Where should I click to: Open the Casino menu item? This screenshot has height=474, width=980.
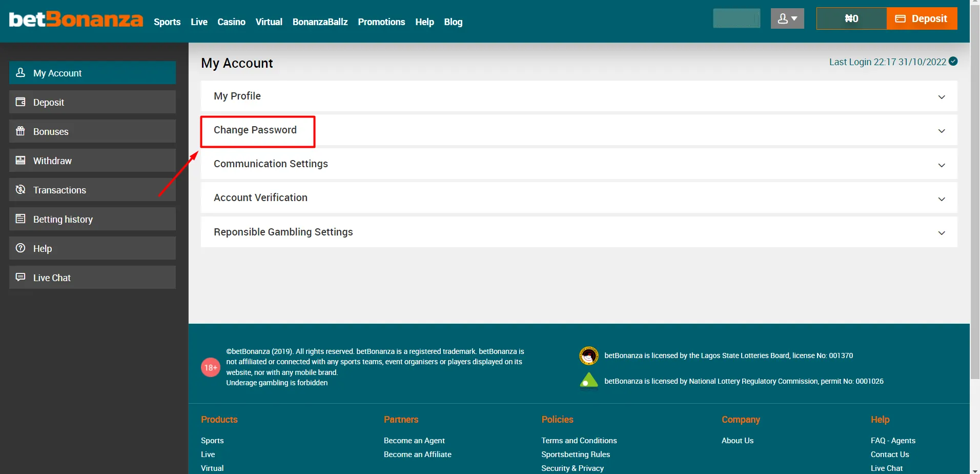coord(231,22)
